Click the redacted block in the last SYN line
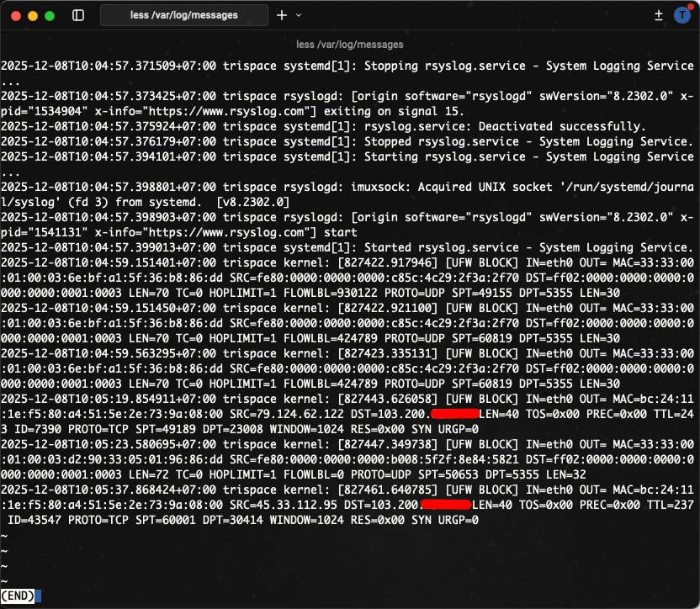The width and height of the screenshot is (700, 609). coord(448,505)
